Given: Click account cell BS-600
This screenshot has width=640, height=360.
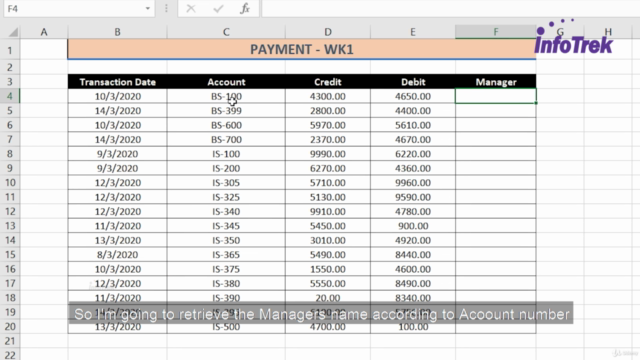Looking at the screenshot, I should point(226,125).
